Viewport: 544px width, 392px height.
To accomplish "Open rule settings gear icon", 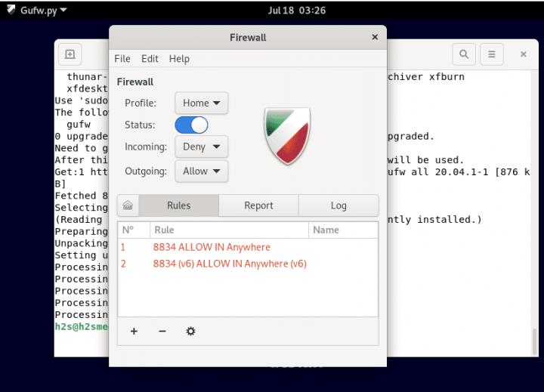I will (190, 331).
